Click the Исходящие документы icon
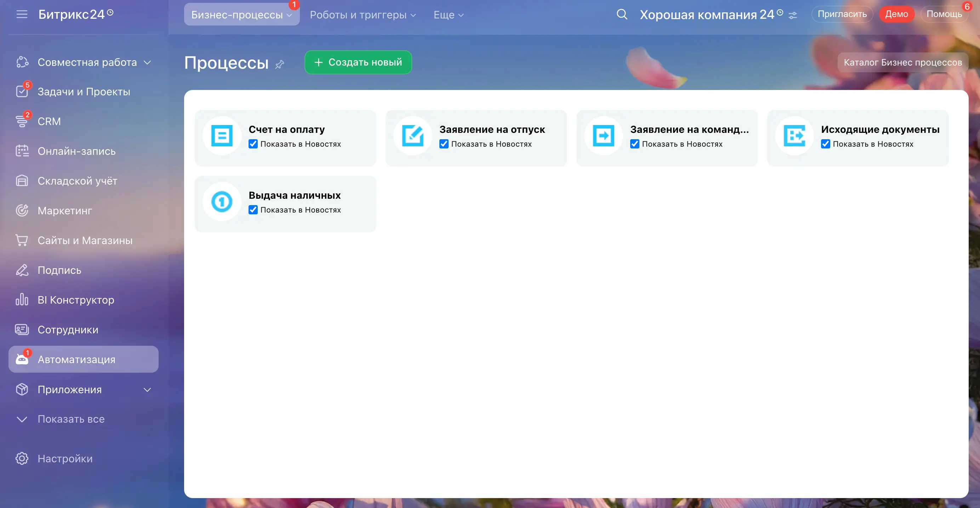This screenshot has height=508, width=980. 794,136
